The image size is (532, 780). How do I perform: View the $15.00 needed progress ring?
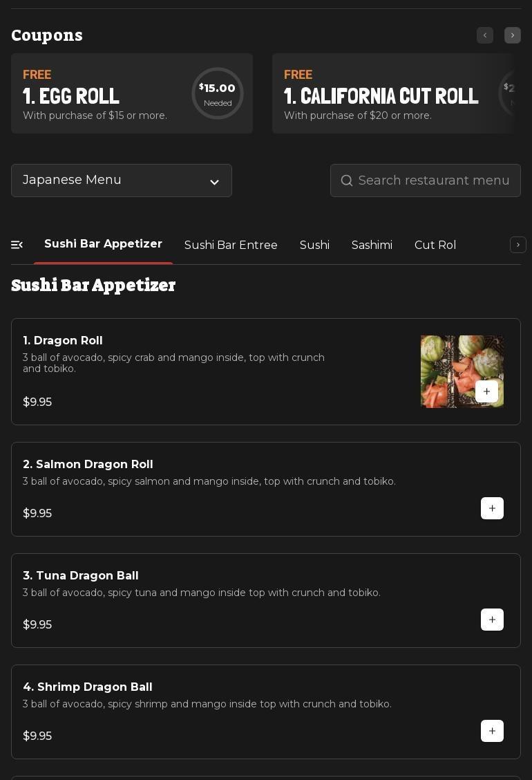pos(217,93)
